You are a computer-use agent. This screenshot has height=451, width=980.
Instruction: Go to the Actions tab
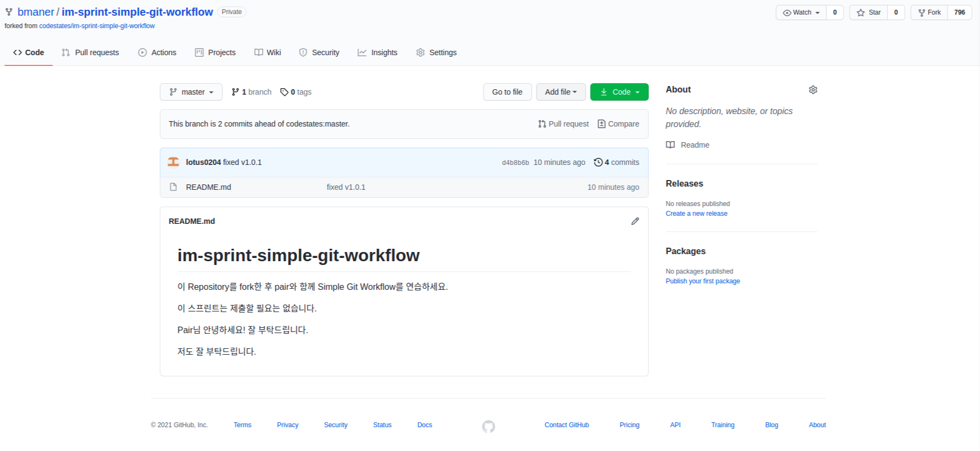157,52
